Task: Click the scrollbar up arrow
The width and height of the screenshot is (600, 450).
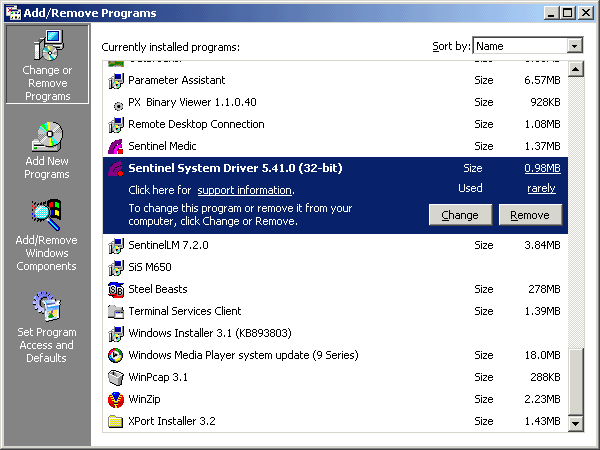Action: click(x=576, y=69)
